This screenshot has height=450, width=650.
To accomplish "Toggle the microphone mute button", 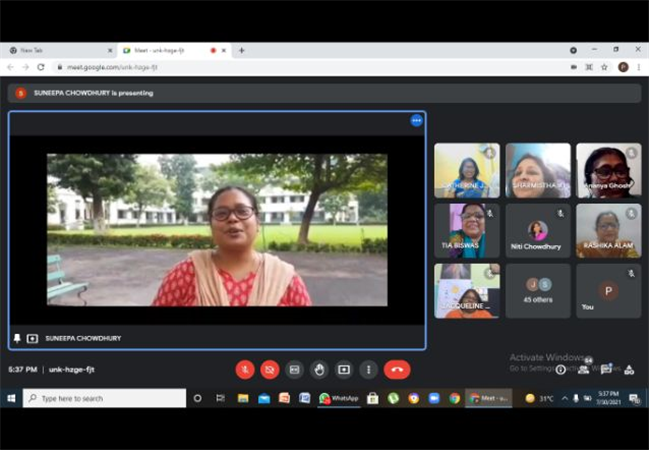I will coord(245,369).
